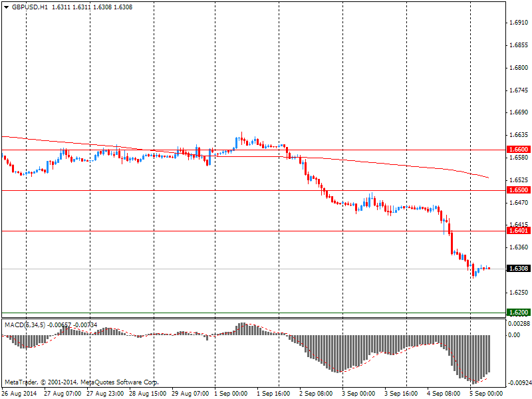The image size is (532, 399).
Task: Click the 3 Sep 16:00 time label
Action: coord(402,394)
